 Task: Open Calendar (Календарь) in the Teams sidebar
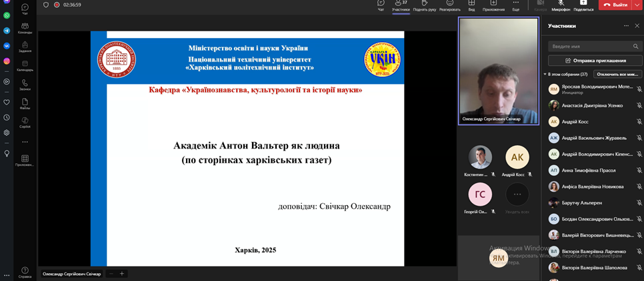(25, 64)
